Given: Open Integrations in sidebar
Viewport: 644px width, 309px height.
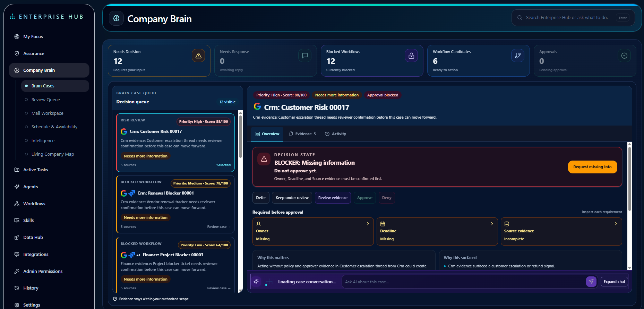Looking at the screenshot, I should 49,254.
